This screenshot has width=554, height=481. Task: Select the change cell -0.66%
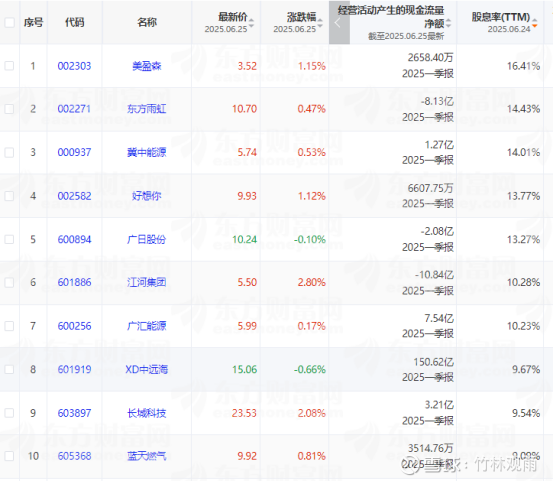310,369
